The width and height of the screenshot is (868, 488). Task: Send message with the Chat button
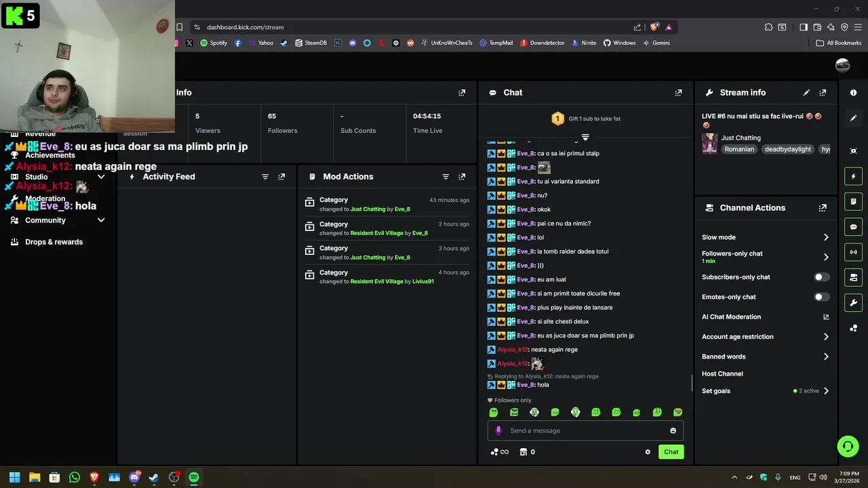click(x=671, y=452)
